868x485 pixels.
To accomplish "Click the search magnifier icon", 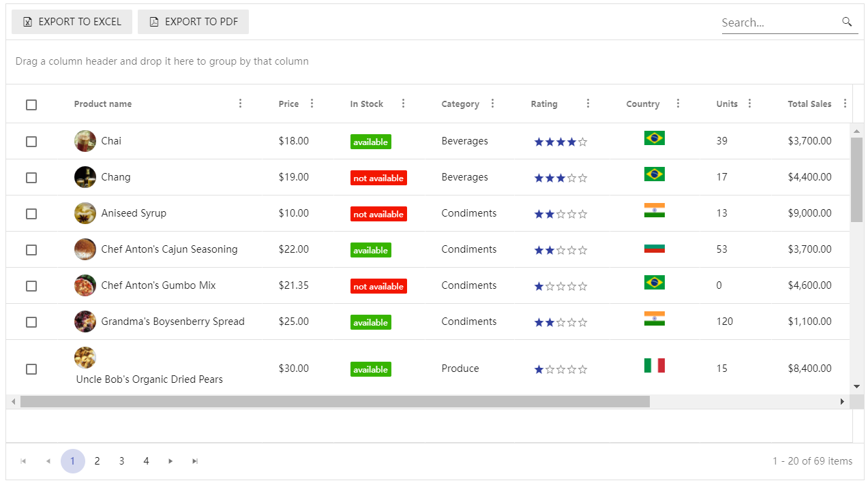I will [x=847, y=22].
